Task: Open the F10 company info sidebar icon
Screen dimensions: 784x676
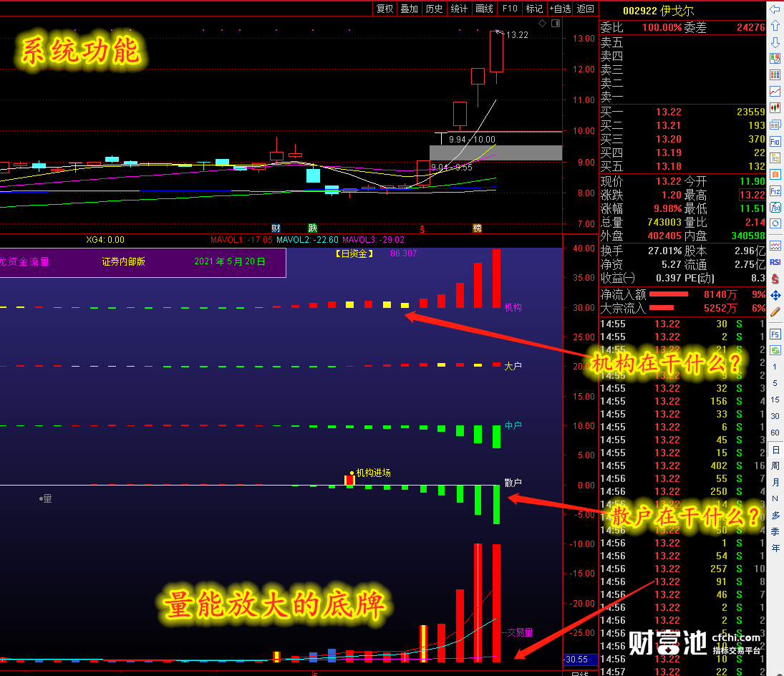Action: [775, 142]
